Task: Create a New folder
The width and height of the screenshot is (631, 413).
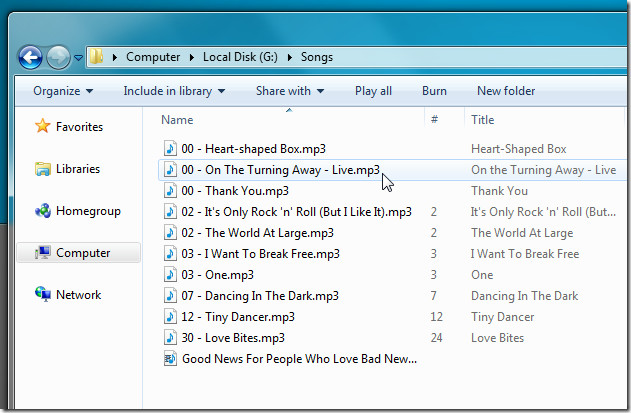Action: click(506, 91)
